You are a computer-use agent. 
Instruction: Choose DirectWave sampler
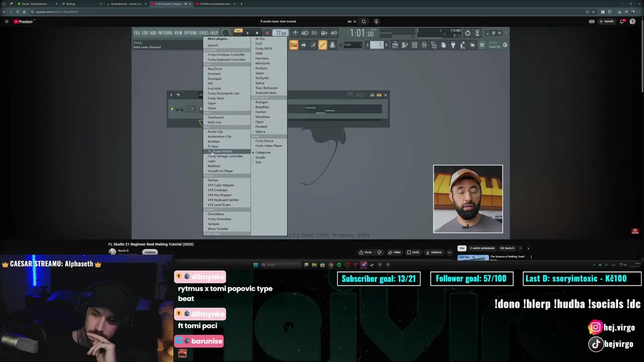216,214
